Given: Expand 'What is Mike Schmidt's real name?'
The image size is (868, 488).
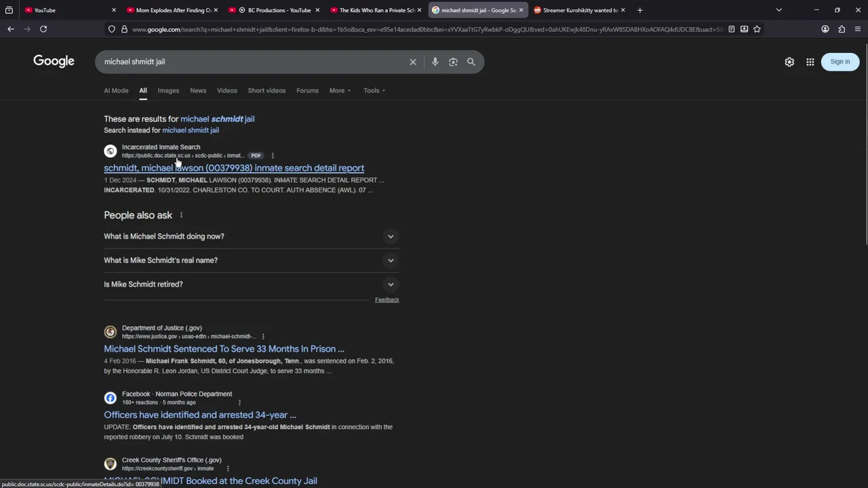Looking at the screenshot, I should tap(251, 260).
